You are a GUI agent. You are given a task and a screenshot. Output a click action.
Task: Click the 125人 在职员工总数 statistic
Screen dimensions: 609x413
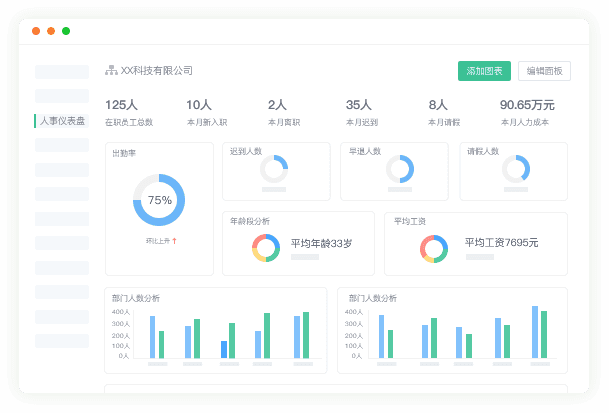click(x=129, y=113)
